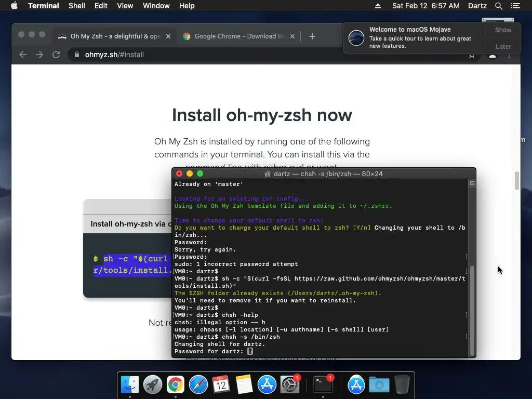Image resolution: width=532 pixels, height=399 pixels.
Task: Click the Terminal window title bar text
Action: (x=328, y=174)
